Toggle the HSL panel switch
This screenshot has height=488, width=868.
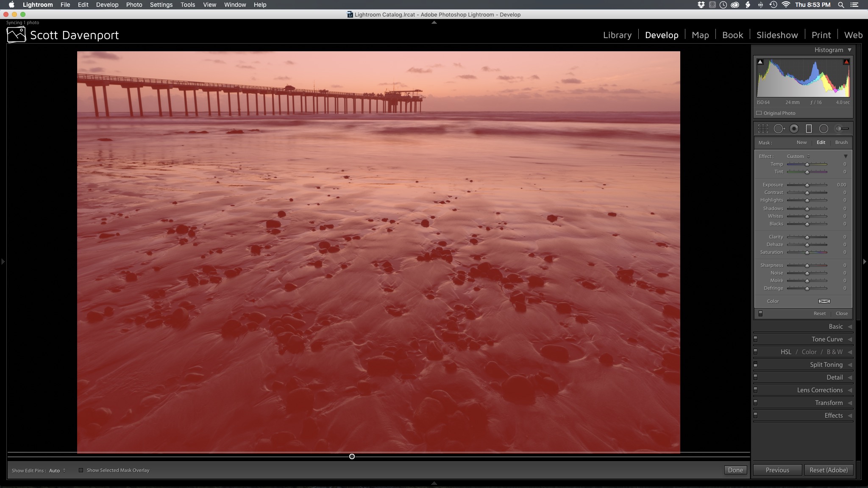point(756,352)
